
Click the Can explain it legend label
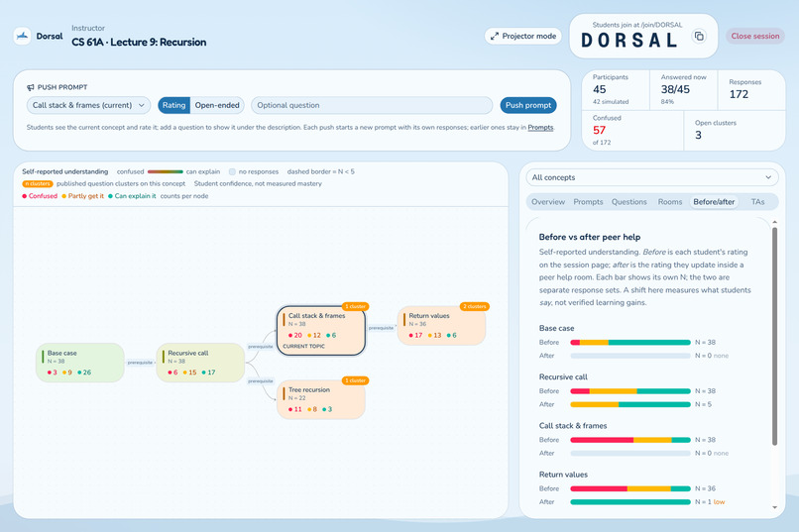(x=135, y=196)
